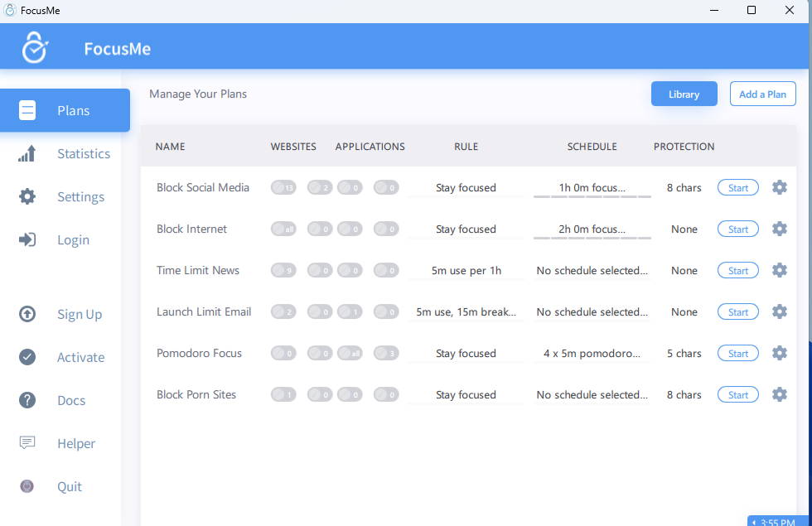Open Statistics from the bar chart icon
The image size is (812, 526).
coord(27,154)
